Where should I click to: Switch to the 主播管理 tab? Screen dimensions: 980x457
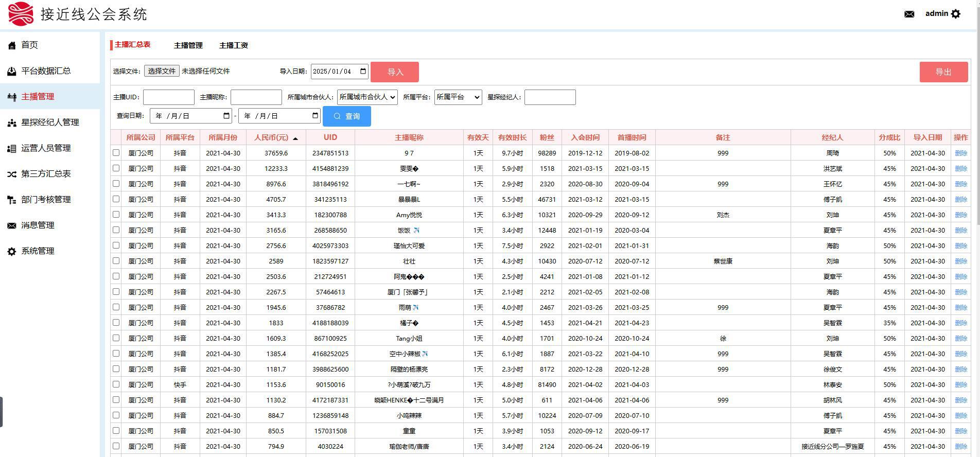188,45
